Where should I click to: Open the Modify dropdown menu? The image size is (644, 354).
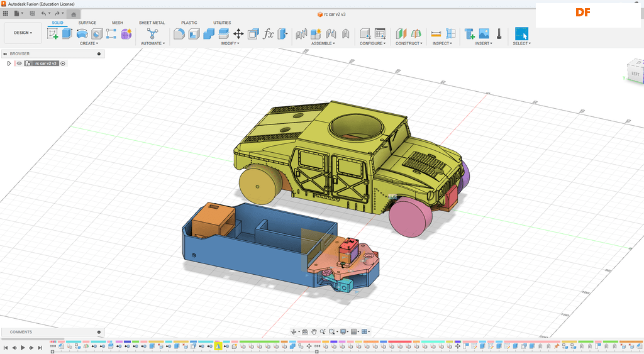(x=230, y=43)
